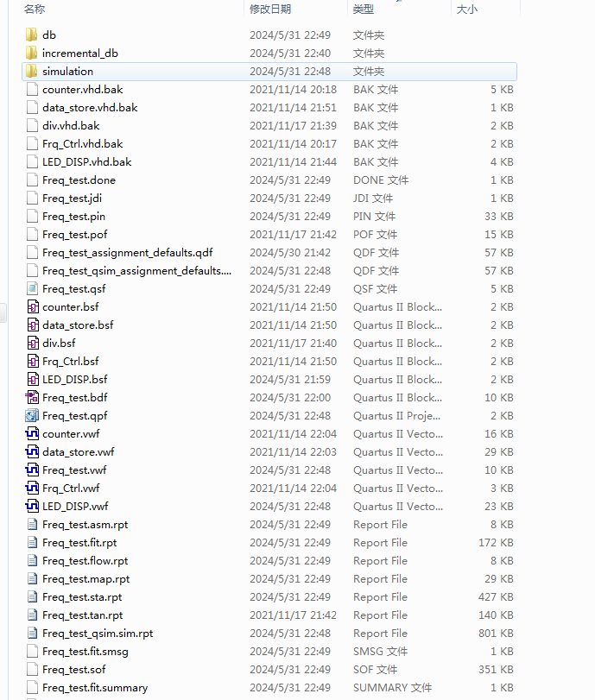Click the Freq_test_qsim.sim.rpt report icon

pyautogui.click(x=32, y=634)
